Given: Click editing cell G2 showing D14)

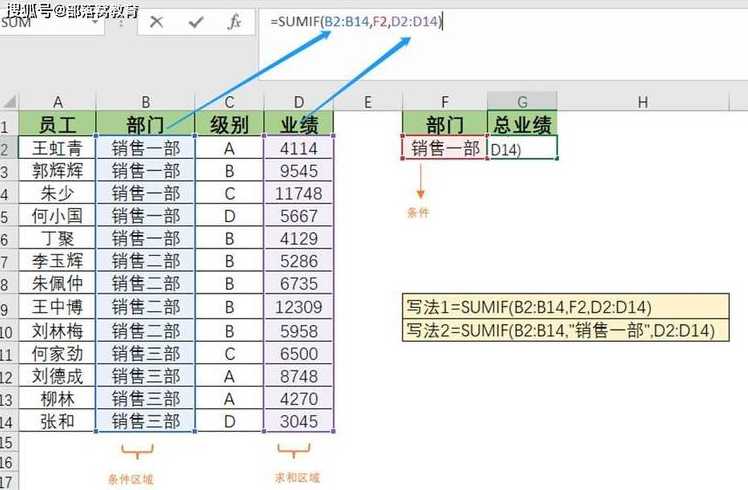Looking at the screenshot, I should 522,147.
